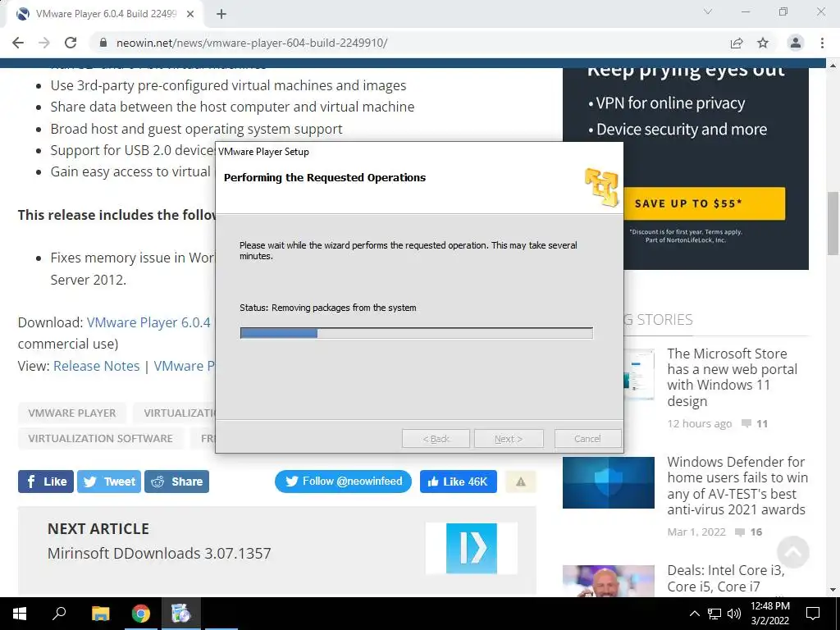Screen dimensions: 840x630
Task: Open File Explorer from the taskbar
Action: click(x=100, y=614)
